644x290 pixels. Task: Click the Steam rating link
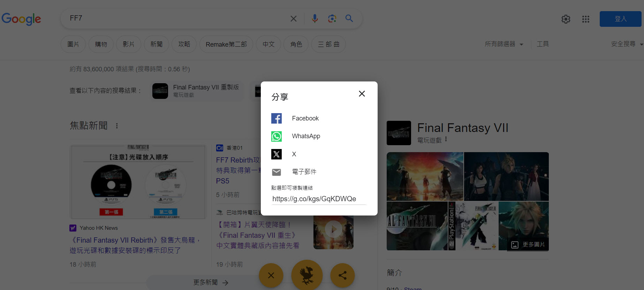(413, 288)
